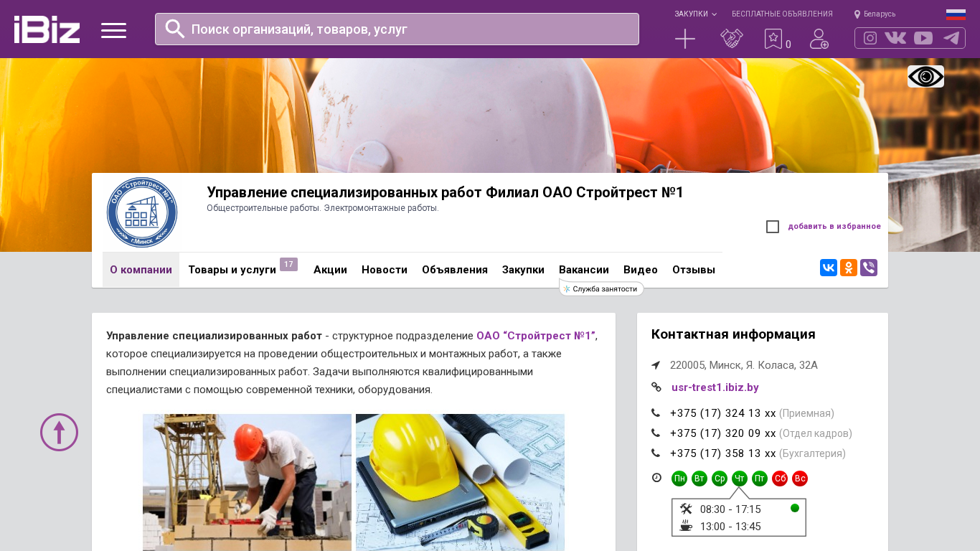
Task: Click the break time '13:00 - 13:45'
Action: pos(730,527)
